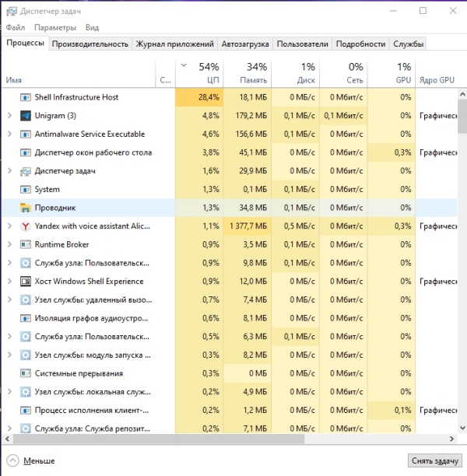Switch to the Производительность tab

click(x=90, y=44)
